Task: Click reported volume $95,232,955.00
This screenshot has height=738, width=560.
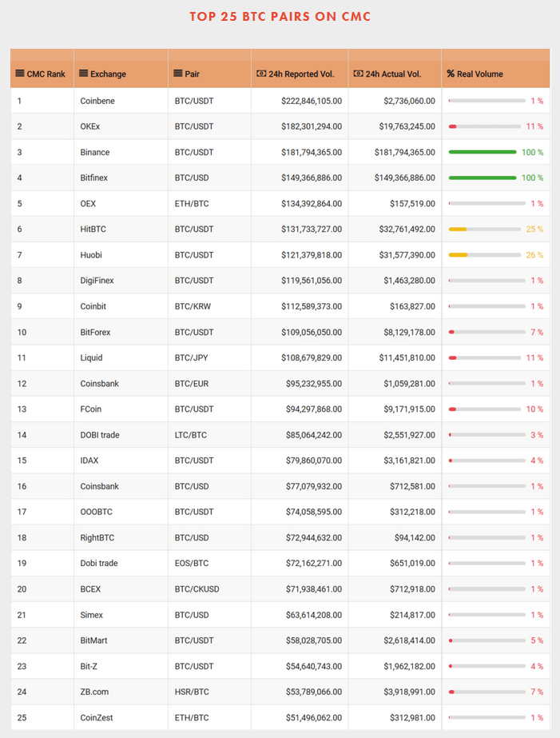Action: (314, 384)
